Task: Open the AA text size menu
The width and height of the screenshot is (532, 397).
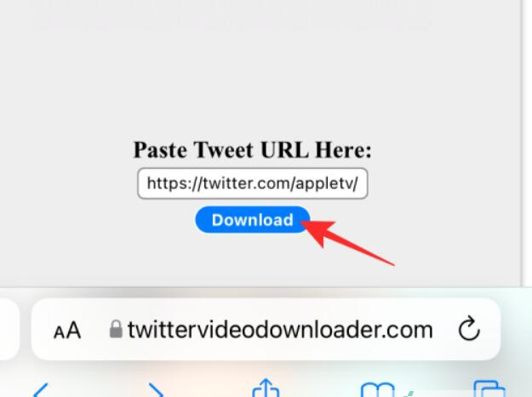Action: click(x=67, y=330)
